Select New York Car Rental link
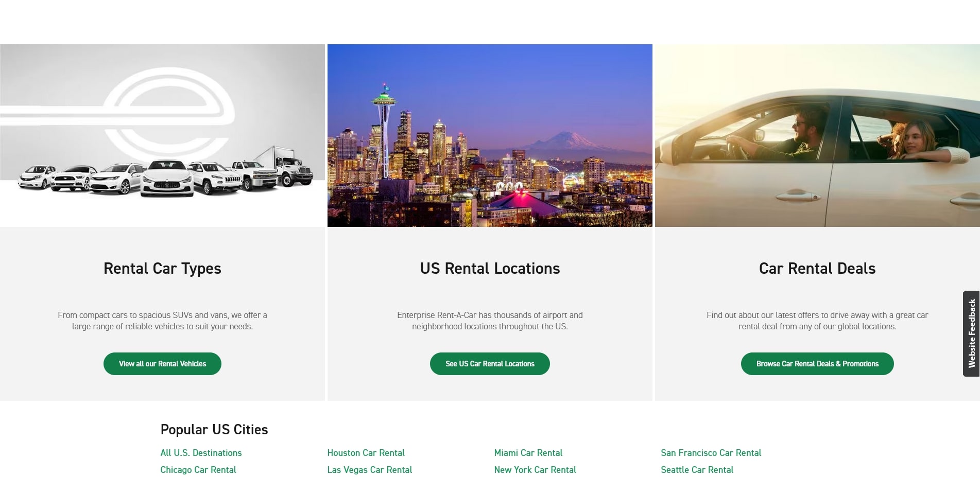Image resolution: width=980 pixels, height=477 pixels. pos(535,470)
